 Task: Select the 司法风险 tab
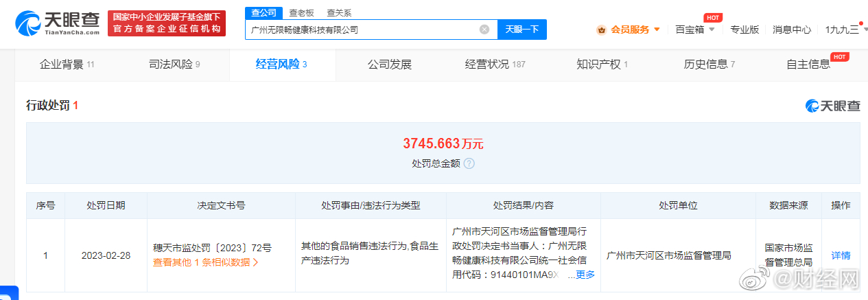[174, 65]
